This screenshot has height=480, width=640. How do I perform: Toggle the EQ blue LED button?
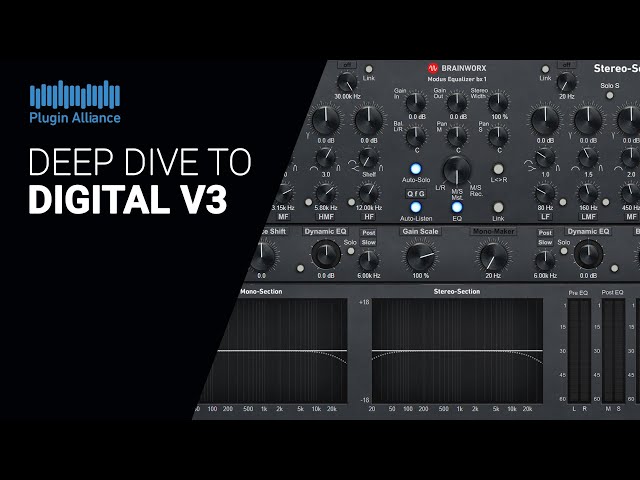click(x=457, y=207)
